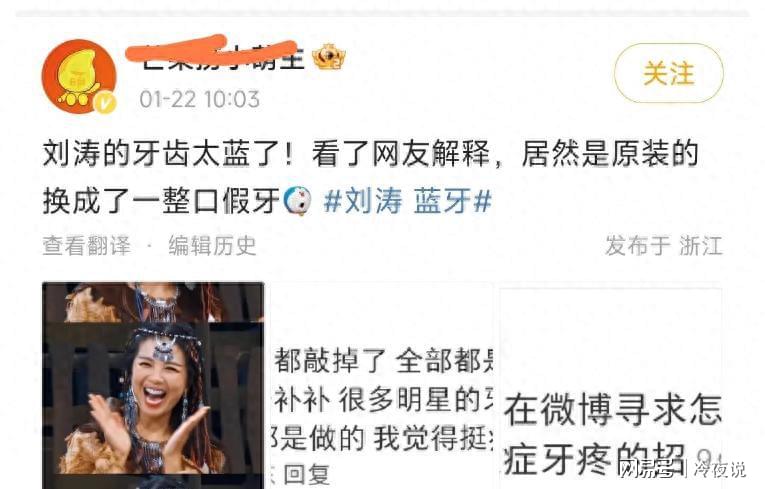Screen dimensions: 765x489
Task: Open the laughing woman photo thumbnail
Action: [x=153, y=385]
